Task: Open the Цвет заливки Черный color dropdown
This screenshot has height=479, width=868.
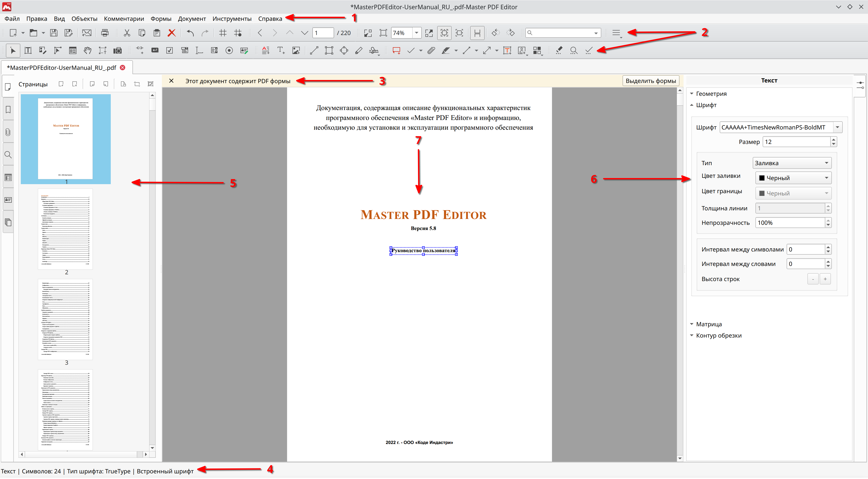Action: [793, 178]
